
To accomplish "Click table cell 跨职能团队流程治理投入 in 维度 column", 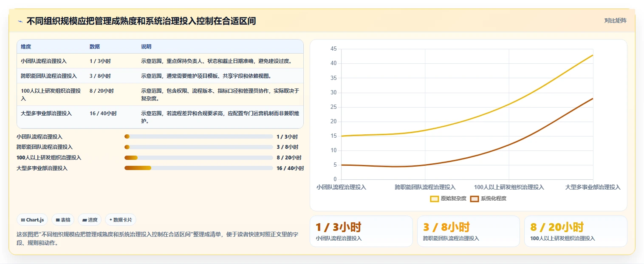I will [49, 76].
